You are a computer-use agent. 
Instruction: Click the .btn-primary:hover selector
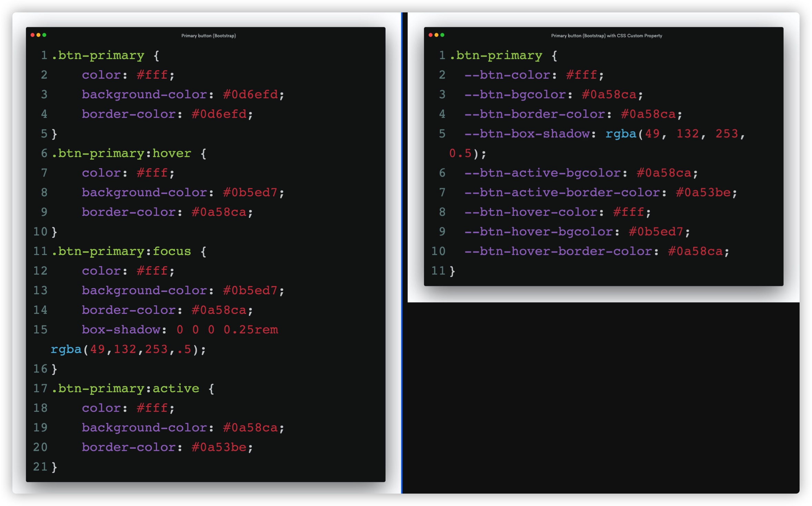coord(121,153)
